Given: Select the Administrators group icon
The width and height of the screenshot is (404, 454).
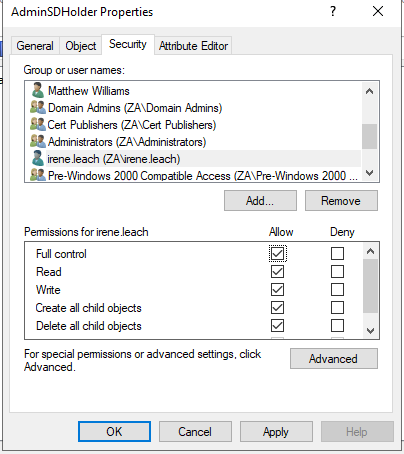Looking at the screenshot, I should (38, 141).
